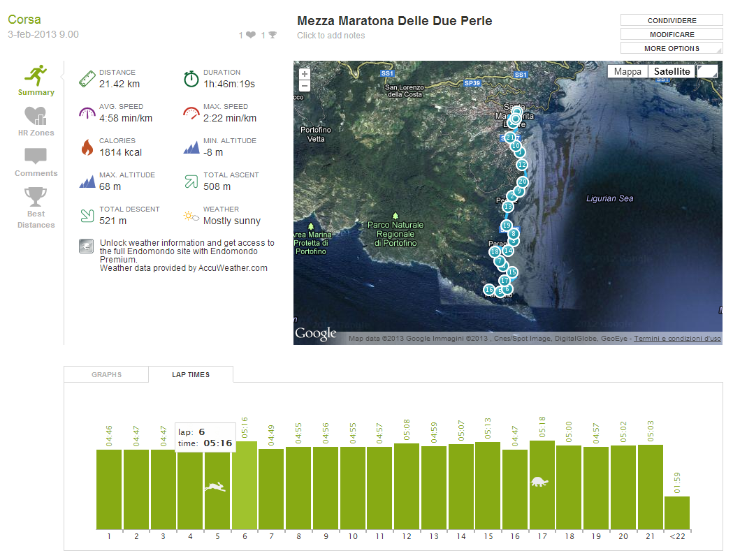Viewport: 733px width, 560px height.
Task: Open the Summary running icon
Action: (x=36, y=75)
